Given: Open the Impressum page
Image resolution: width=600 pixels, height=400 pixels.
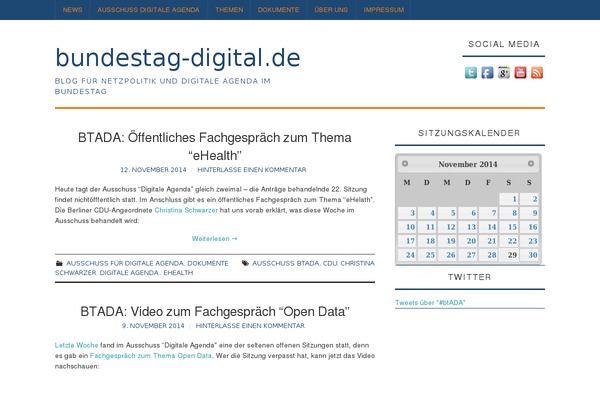Looking at the screenshot, I should click(385, 9).
